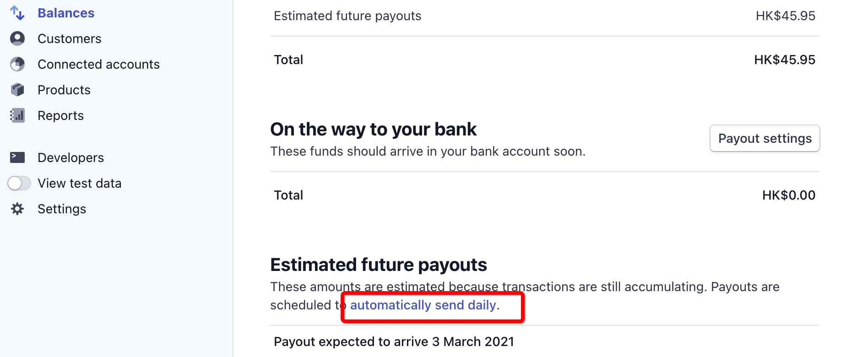
Task: Open the Settings page
Action: tap(61, 209)
